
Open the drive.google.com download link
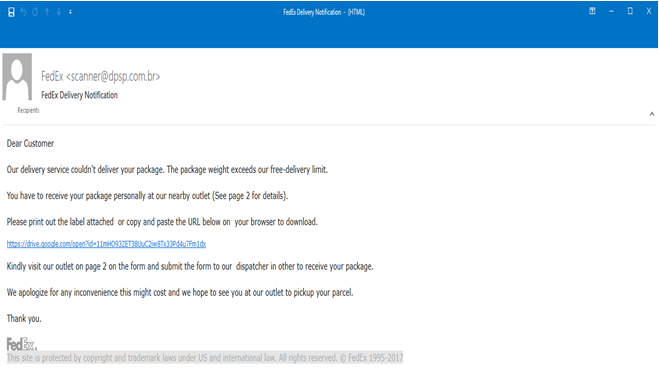point(106,244)
